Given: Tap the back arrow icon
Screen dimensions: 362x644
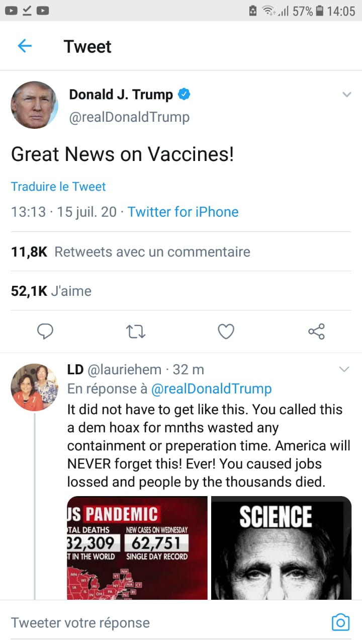Looking at the screenshot, I should coord(25,46).
